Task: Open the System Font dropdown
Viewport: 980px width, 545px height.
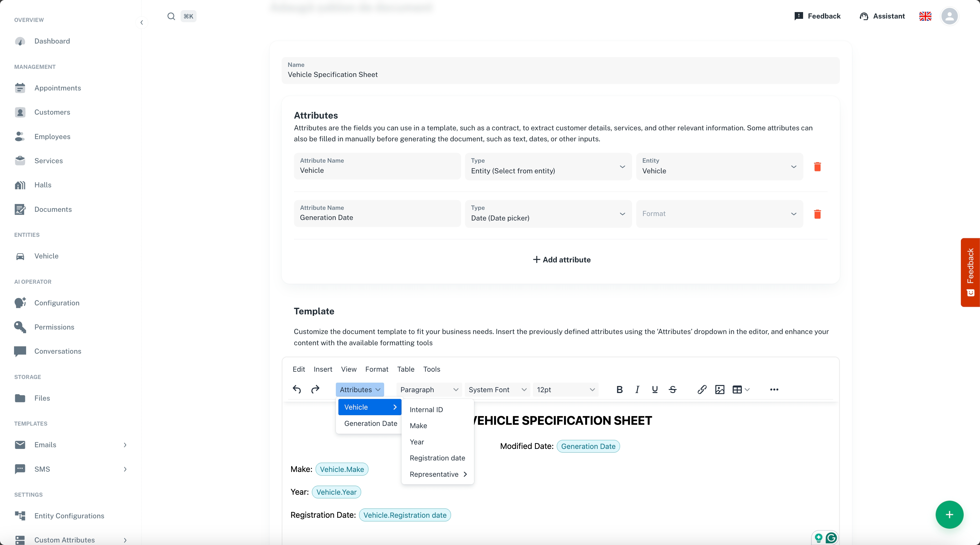Action: pos(497,389)
